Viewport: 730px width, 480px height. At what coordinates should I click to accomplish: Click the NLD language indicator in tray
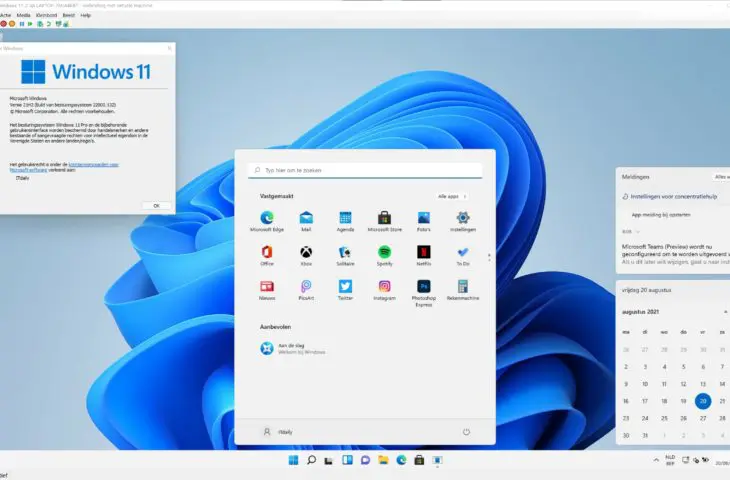[x=670, y=460]
